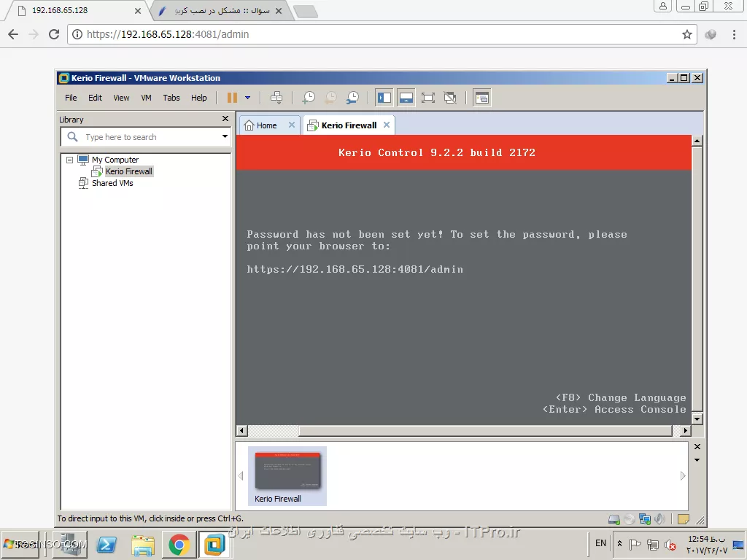This screenshot has height=560, width=747.
Task: Close the Kerio Firewall tab
Action: click(387, 125)
